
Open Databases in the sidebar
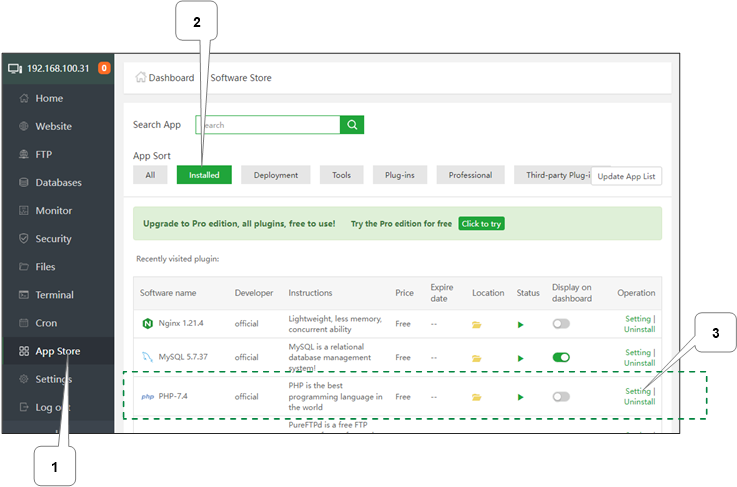point(58,182)
